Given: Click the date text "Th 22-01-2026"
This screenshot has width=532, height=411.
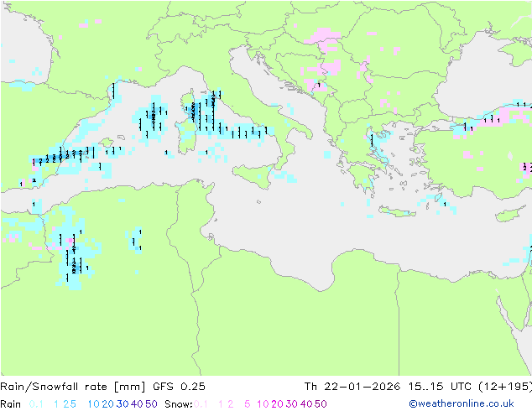Looking at the screenshot, I should (x=352, y=387).
